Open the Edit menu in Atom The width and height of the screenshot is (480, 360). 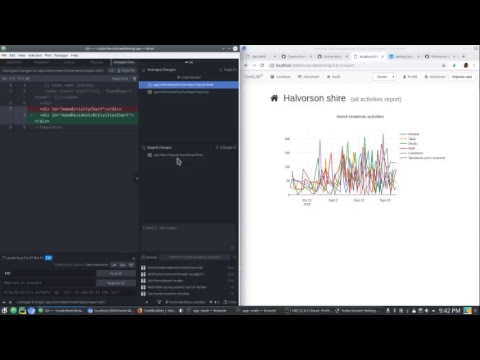12,55
